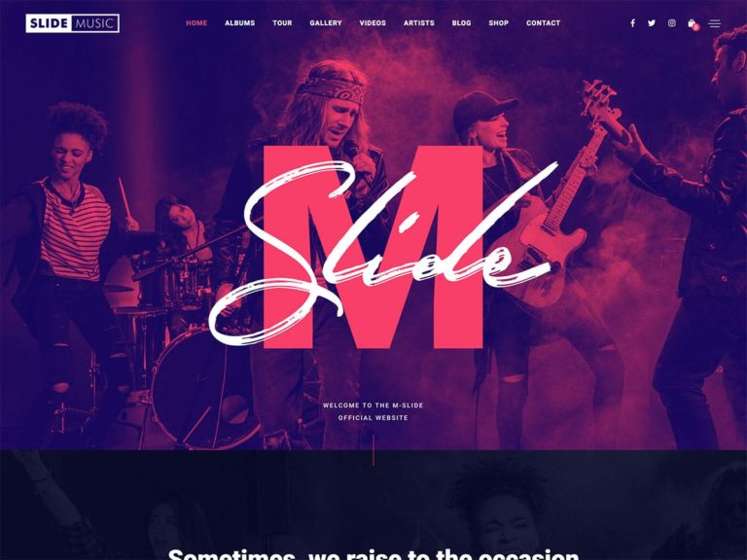Viewport: 747px width, 560px height.
Task: Open the Instagram social icon
Action: (x=672, y=23)
